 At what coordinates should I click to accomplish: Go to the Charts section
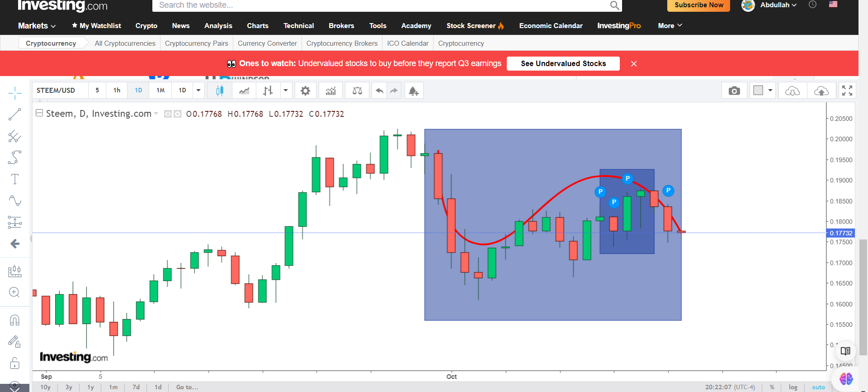[258, 26]
